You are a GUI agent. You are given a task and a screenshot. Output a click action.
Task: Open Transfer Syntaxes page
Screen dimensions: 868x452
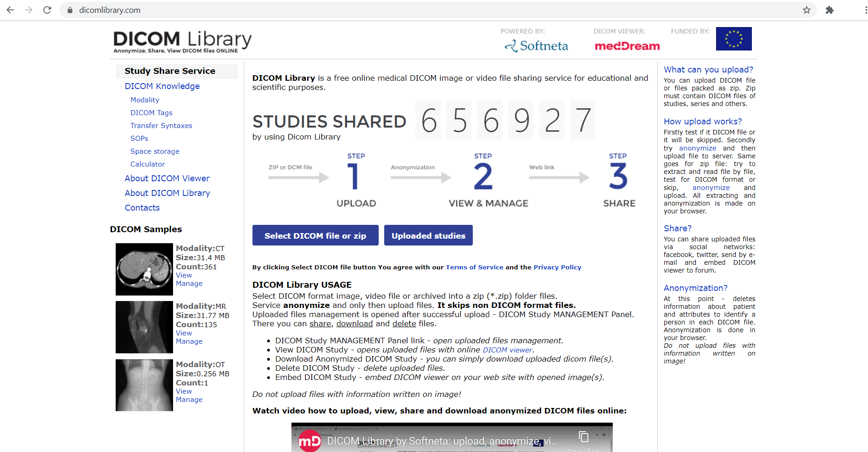pos(161,126)
